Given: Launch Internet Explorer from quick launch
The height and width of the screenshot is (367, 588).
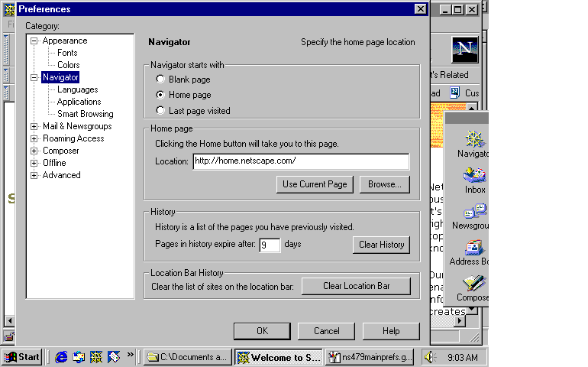Looking at the screenshot, I should click(x=61, y=357).
